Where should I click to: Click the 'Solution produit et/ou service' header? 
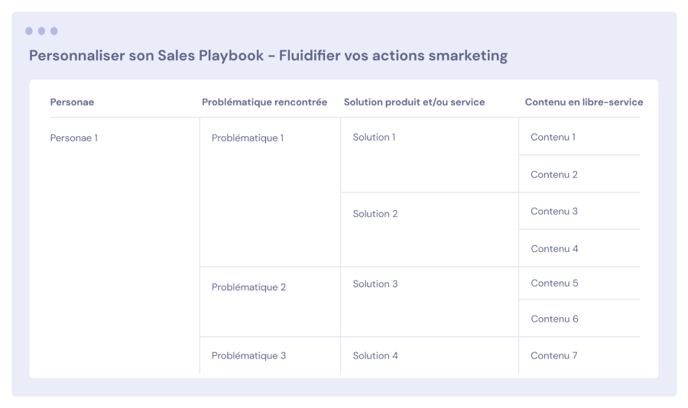pyautogui.click(x=414, y=102)
